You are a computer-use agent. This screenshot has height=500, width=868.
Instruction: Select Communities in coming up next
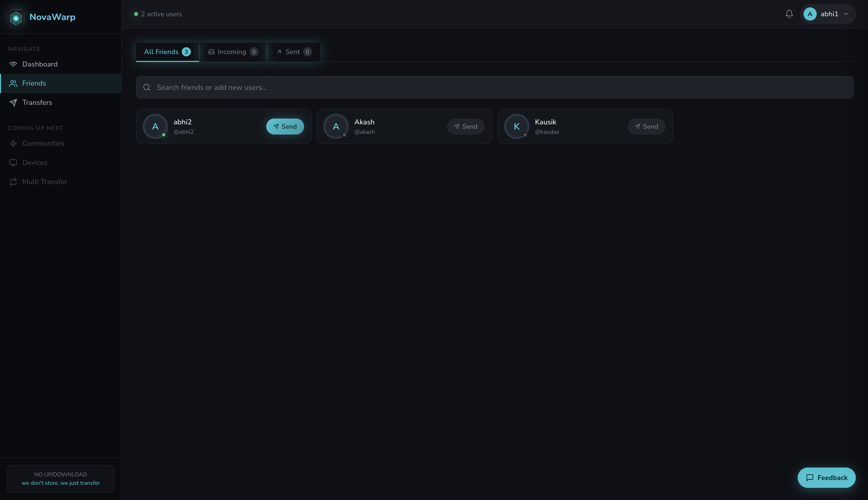61,144
